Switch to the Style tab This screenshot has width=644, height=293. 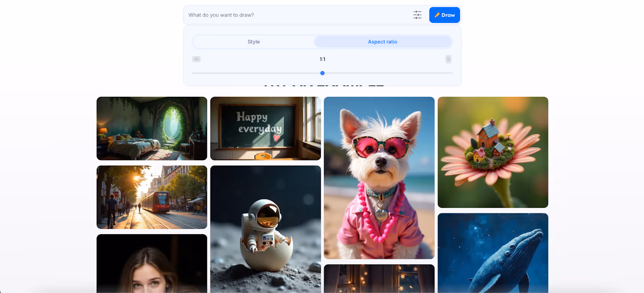pyautogui.click(x=254, y=42)
